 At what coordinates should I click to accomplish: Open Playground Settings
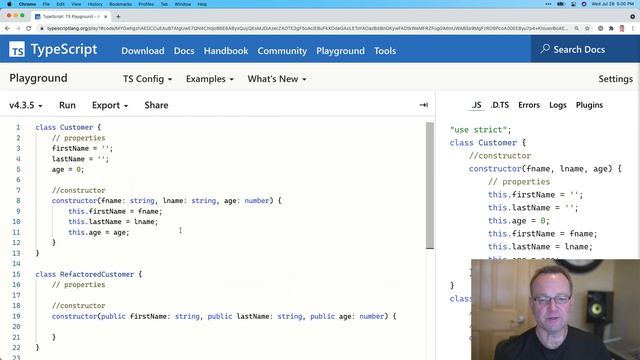[x=616, y=79]
